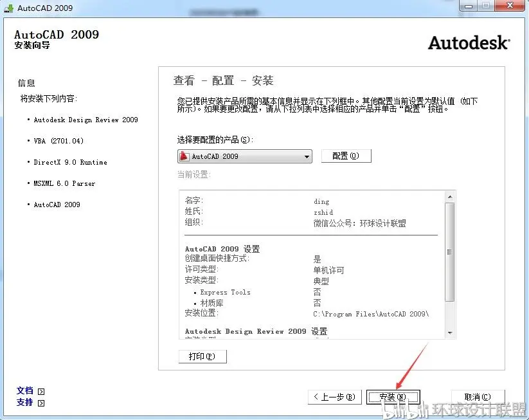
Task: Click the AutoCAD red icon in combo box
Action: pyautogui.click(x=184, y=156)
